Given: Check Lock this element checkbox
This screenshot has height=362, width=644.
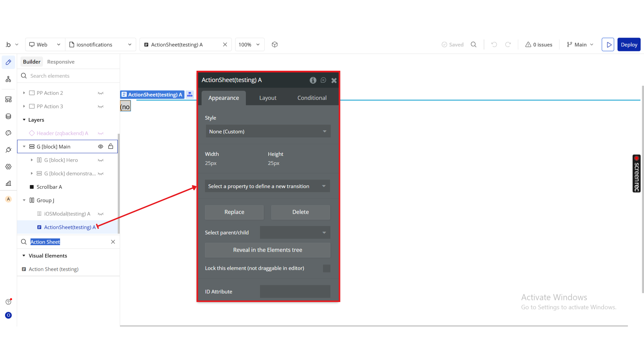Looking at the screenshot, I should (326, 268).
